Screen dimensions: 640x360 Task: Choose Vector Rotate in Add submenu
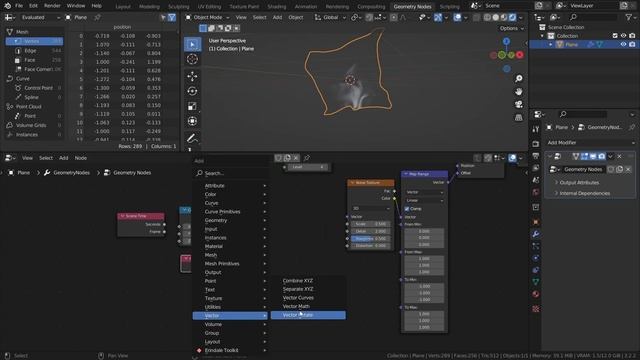click(x=308, y=315)
